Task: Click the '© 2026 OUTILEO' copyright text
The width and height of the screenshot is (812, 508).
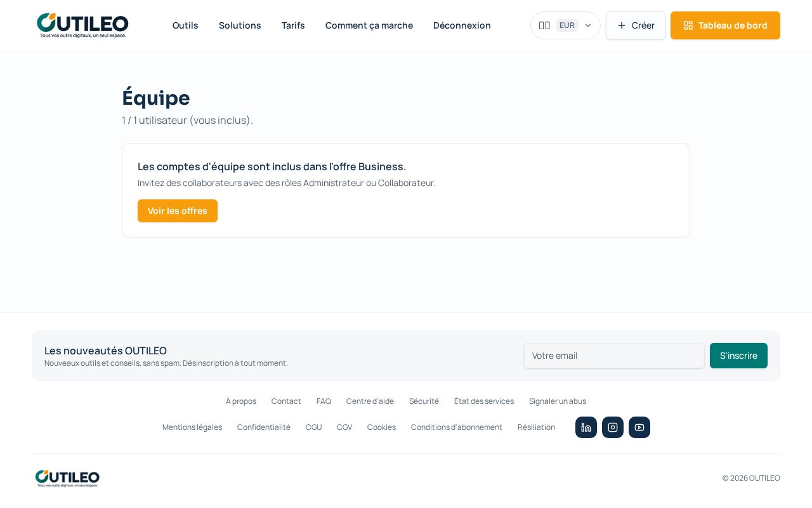Action: point(751,478)
